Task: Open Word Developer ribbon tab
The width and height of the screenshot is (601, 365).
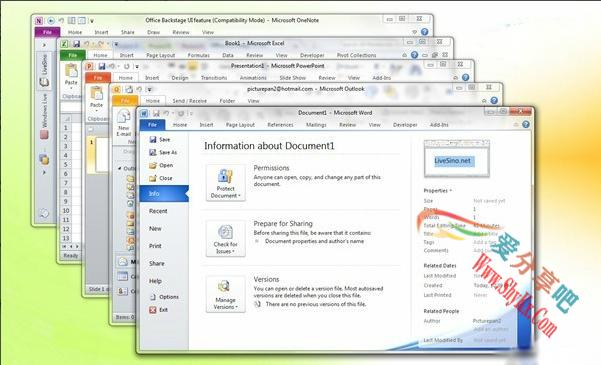Action: (x=405, y=125)
